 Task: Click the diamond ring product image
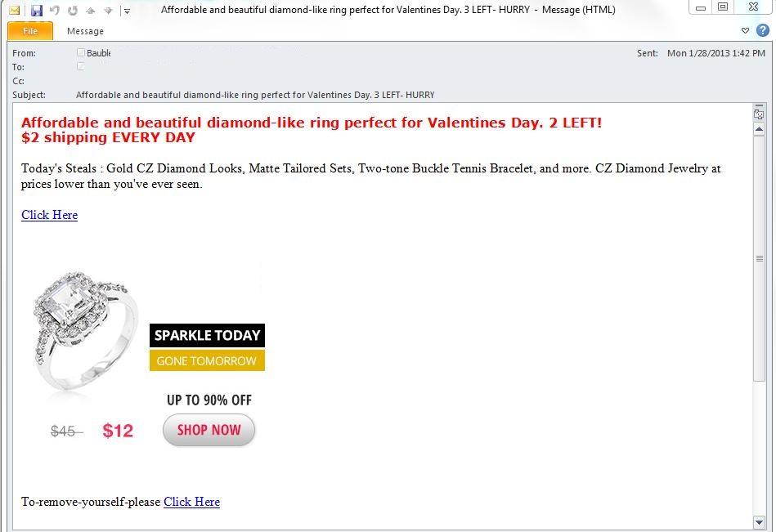(x=82, y=333)
